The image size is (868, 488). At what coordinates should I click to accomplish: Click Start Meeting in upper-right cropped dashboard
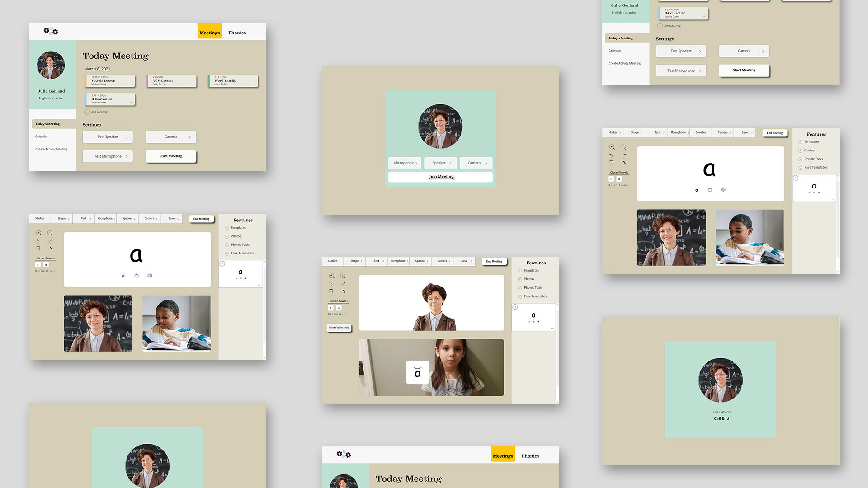744,70
